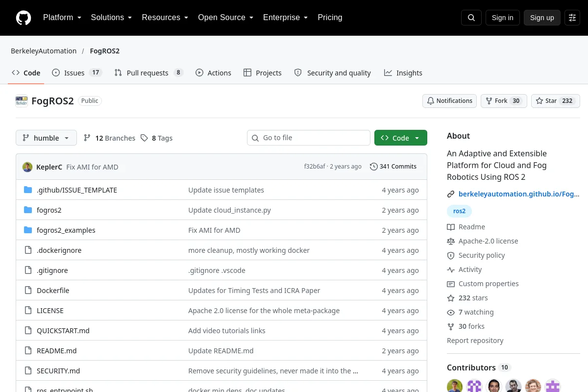Click the Notifications button
The height and width of the screenshot is (392, 588).
(x=450, y=101)
